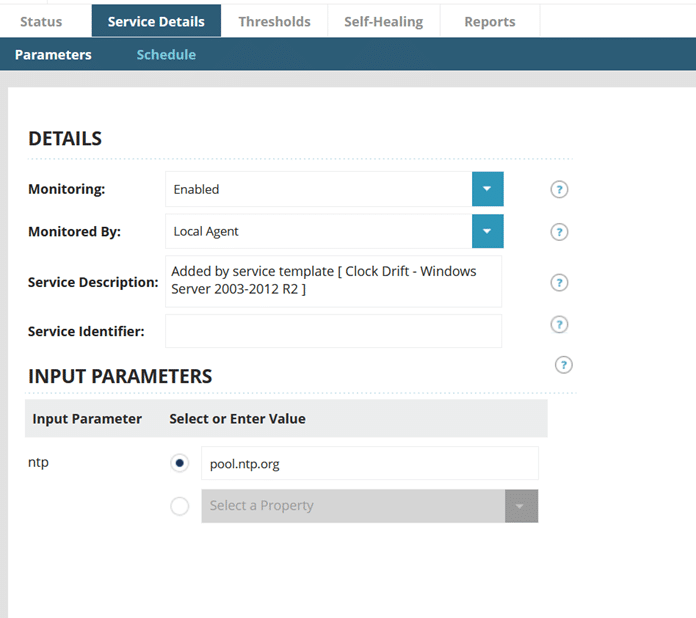This screenshot has height=618, width=696.
Task: Open help icon for Monitored By field
Action: coord(559,232)
